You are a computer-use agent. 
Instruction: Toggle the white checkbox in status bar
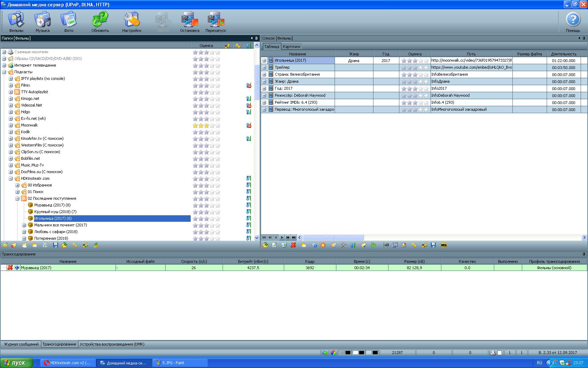click(500, 353)
